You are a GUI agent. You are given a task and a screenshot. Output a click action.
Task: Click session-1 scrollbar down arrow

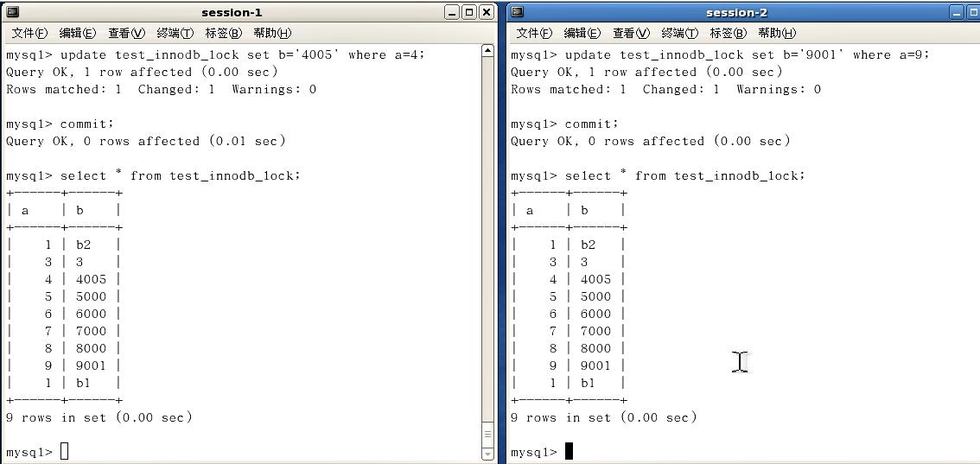pos(488,454)
